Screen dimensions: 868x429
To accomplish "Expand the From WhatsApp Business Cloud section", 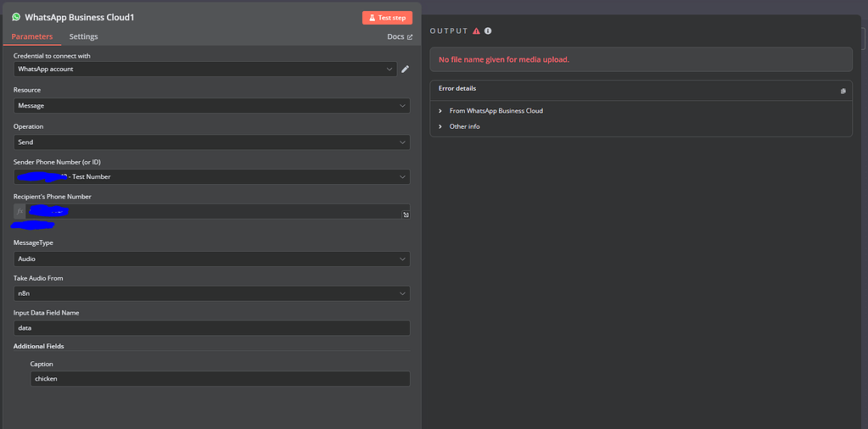I will [496, 111].
